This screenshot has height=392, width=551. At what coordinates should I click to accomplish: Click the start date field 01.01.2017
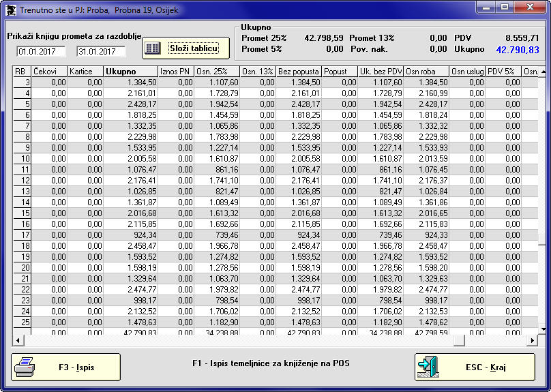[x=41, y=52]
